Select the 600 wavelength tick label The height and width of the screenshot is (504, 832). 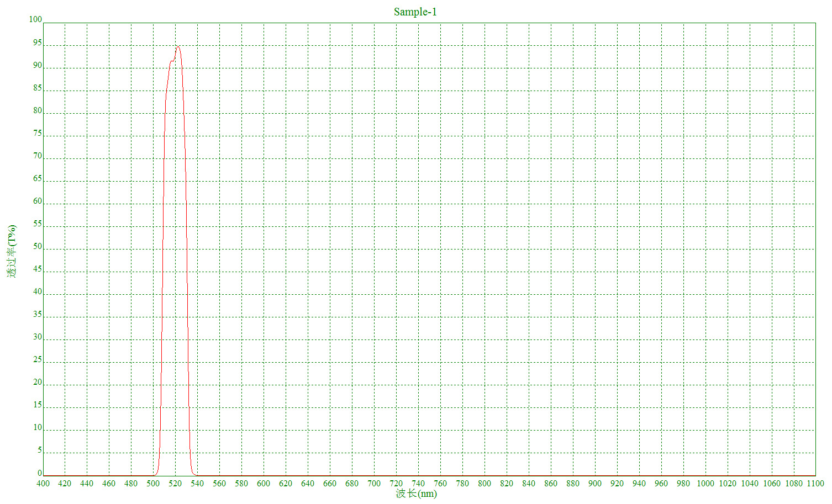[264, 484]
